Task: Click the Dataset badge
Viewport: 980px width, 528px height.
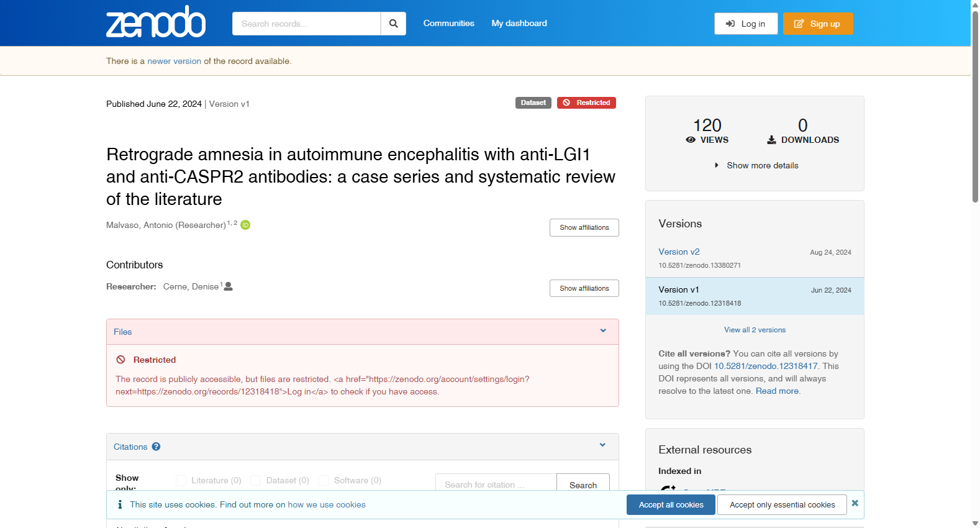Action: point(533,102)
